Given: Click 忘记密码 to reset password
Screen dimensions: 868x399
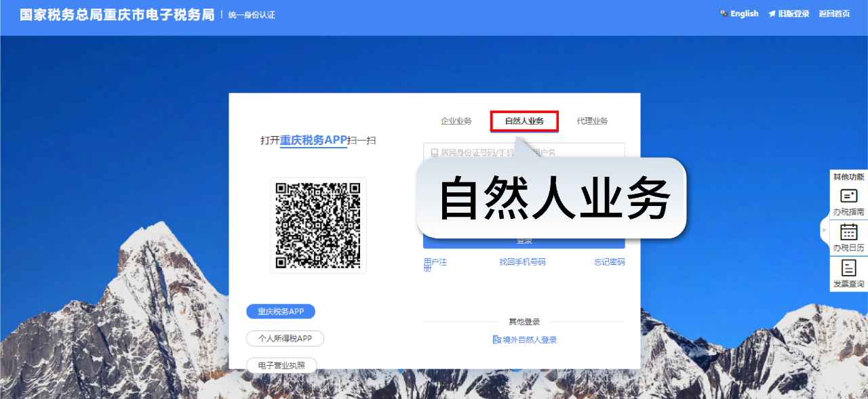Looking at the screenshot, I should pyautogui.click(x=610, y=261).
